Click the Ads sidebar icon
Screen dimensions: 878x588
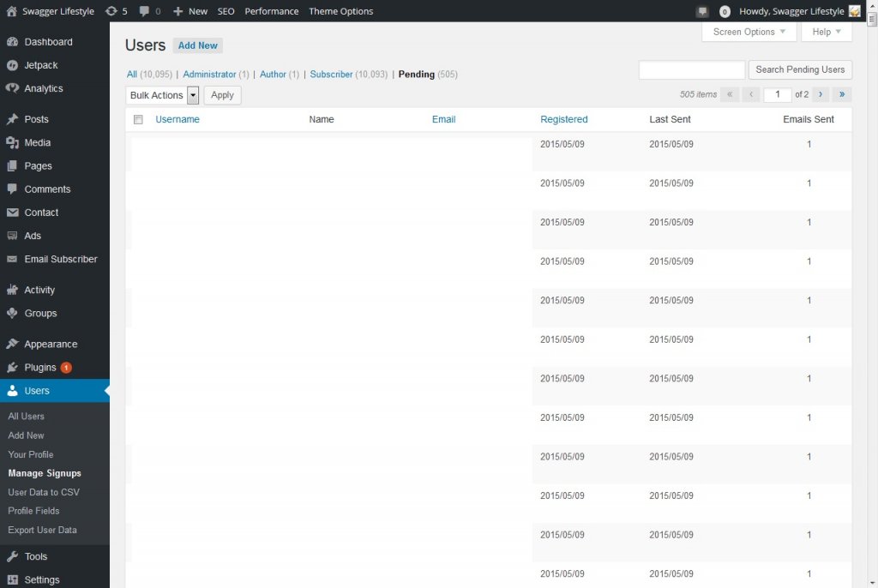click(x=12, y=236)
